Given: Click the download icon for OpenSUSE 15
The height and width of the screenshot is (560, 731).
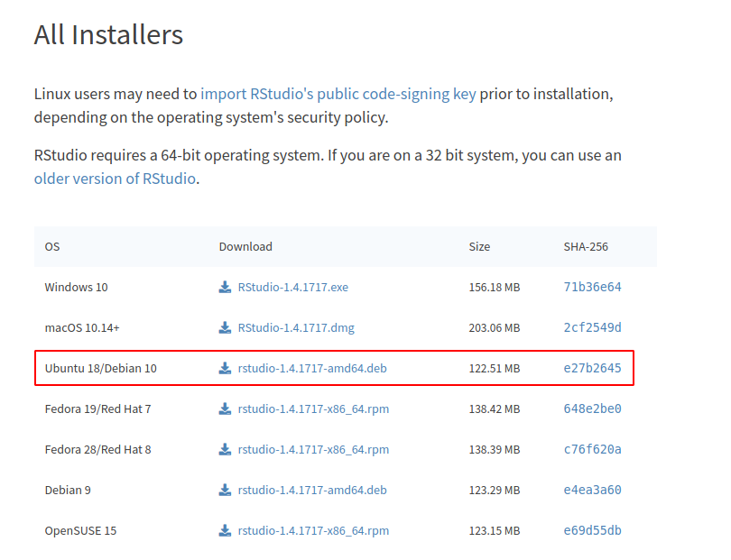Looking at the screenshot, I should point(224,530).
